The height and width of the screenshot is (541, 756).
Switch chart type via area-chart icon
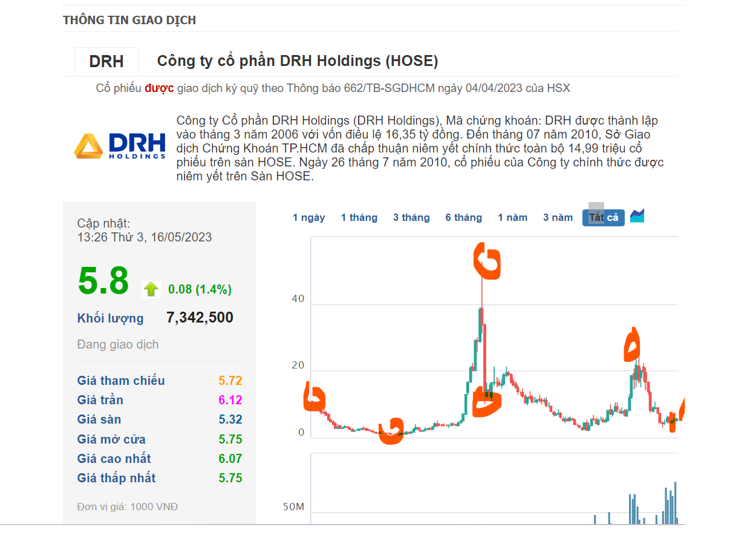coord(637,215)
